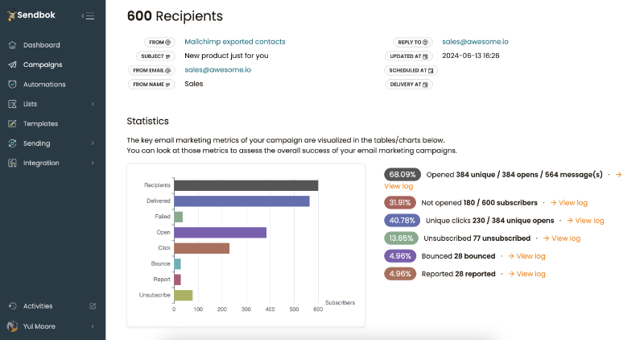Open the Mailchimp exported contacts link
The width and height of the screenshot is (644, 340).
click(234, 42)
